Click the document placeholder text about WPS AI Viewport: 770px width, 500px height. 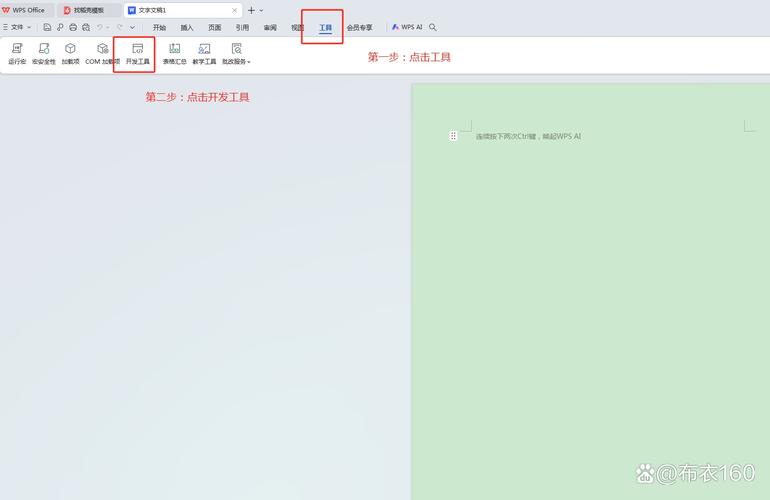coord(528,137)
